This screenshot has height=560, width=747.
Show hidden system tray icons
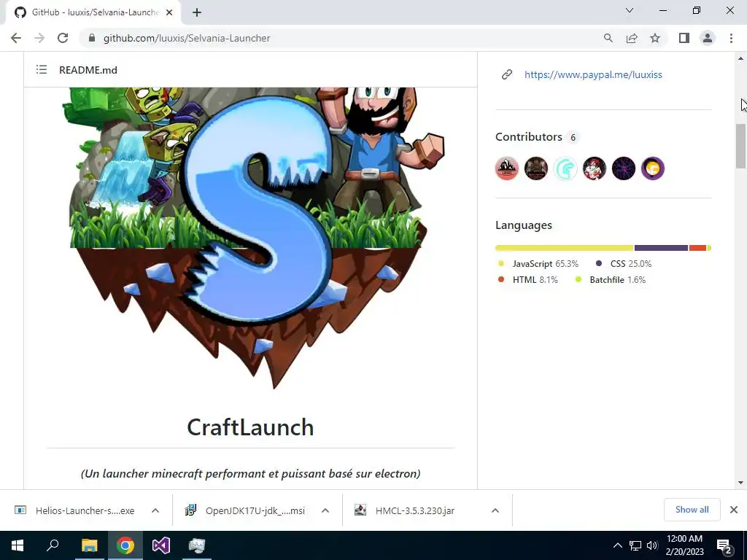[617, 545]
